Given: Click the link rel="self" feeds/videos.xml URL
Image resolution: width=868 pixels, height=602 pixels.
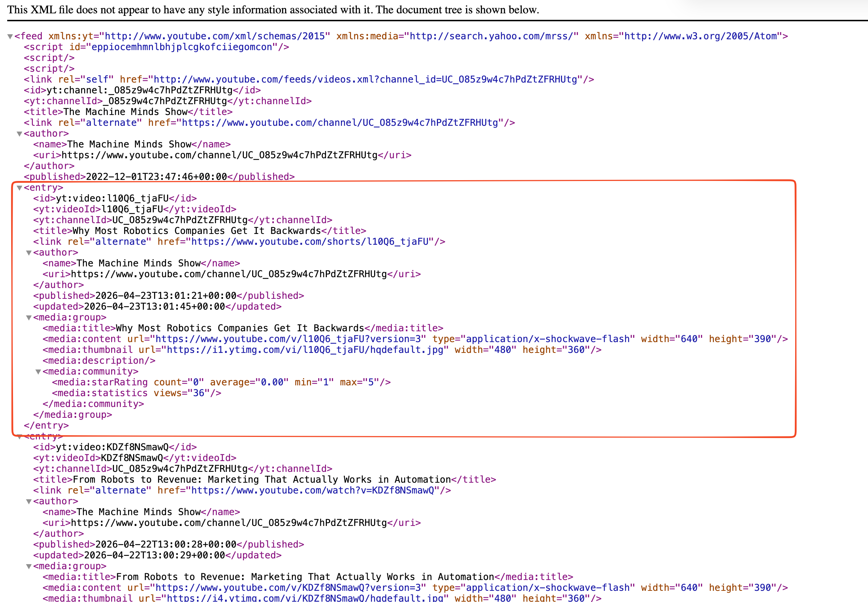Looking at the screenshot, I should [365, 80].
